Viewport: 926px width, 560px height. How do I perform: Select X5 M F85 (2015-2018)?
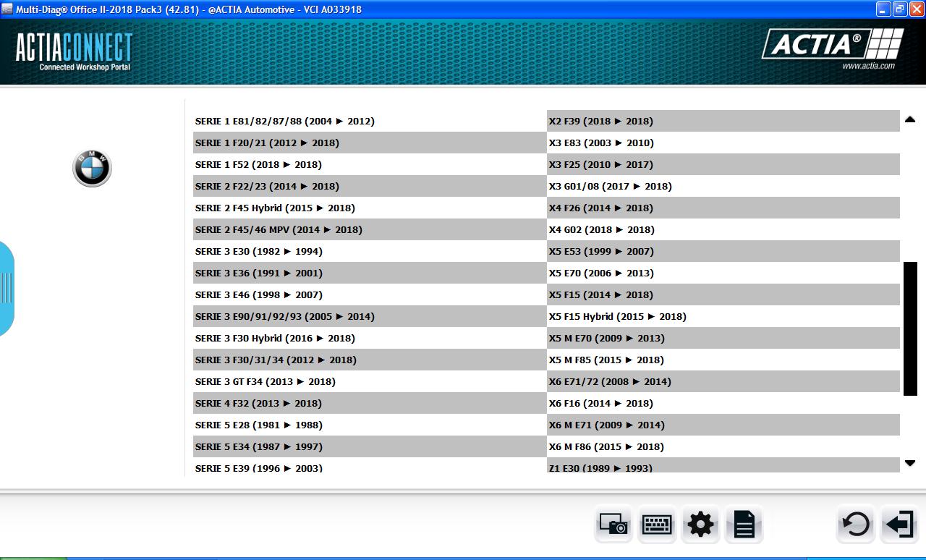pos(723,360)
